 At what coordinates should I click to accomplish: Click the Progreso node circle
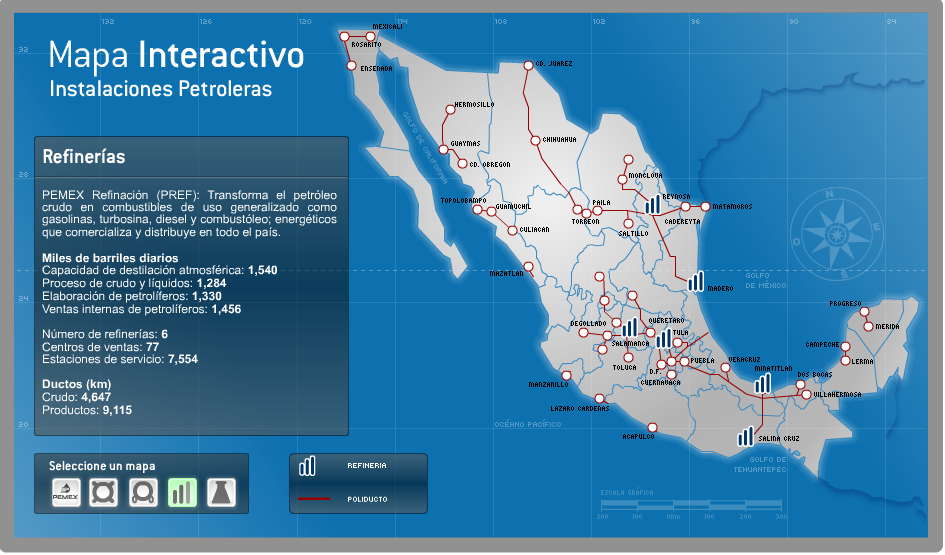click(x=864, y=312)
